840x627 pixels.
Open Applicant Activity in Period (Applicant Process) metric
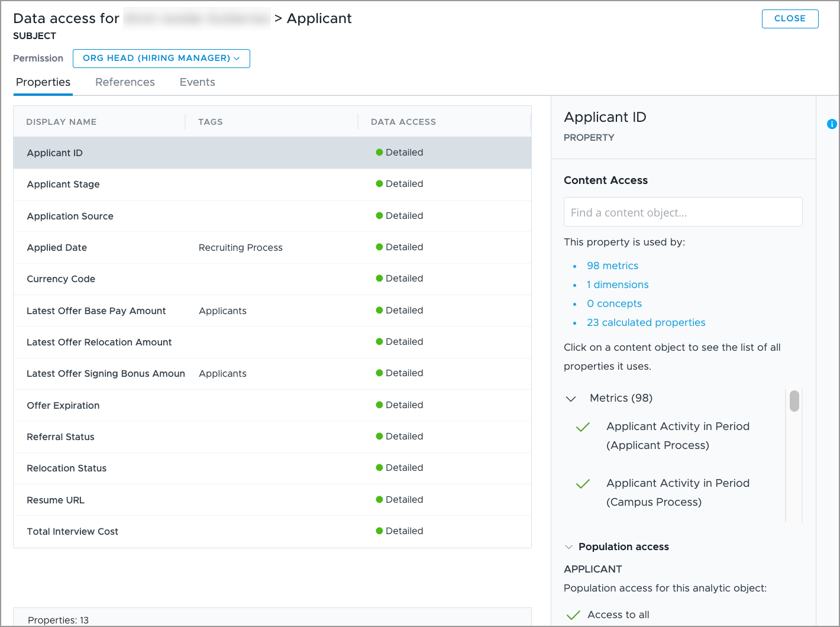(678, 436)
